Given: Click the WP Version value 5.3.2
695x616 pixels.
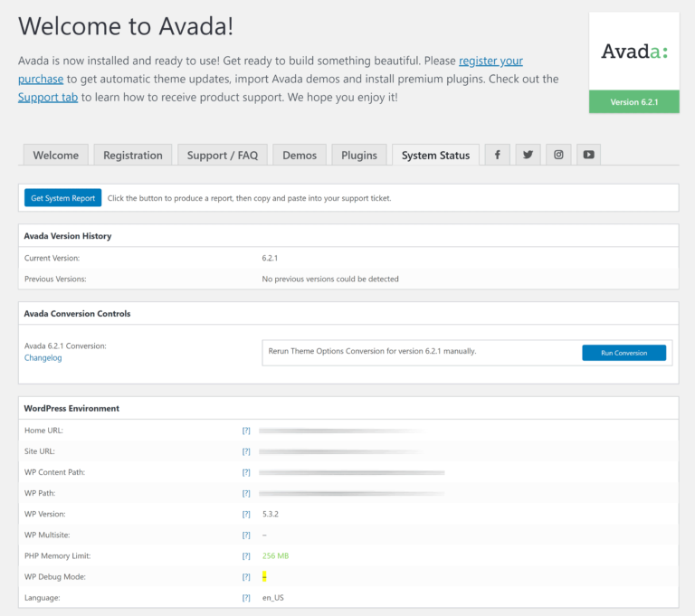Looking at the screenshot, I should tap(271, 514).
